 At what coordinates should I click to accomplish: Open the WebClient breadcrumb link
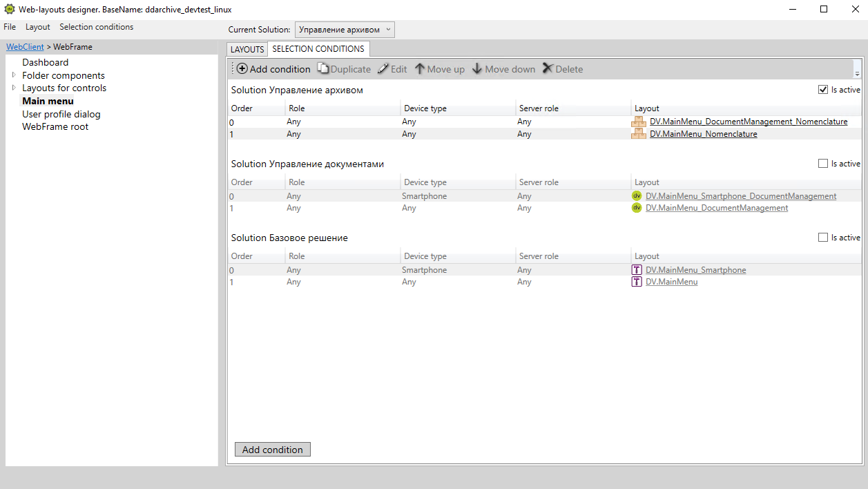25,47
